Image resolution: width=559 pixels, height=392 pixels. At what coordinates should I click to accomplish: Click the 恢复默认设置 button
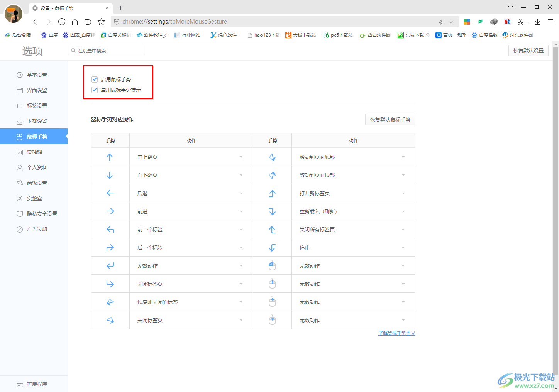[x=528, y=51]
